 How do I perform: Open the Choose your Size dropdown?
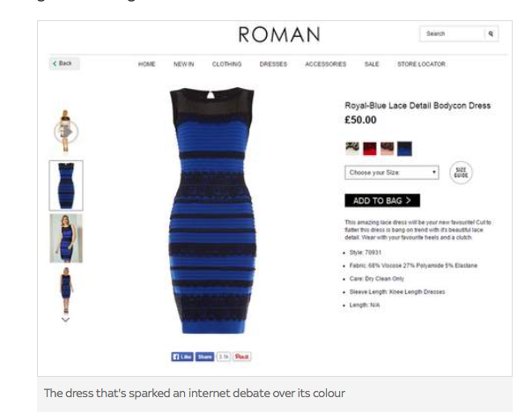point(392,173)
